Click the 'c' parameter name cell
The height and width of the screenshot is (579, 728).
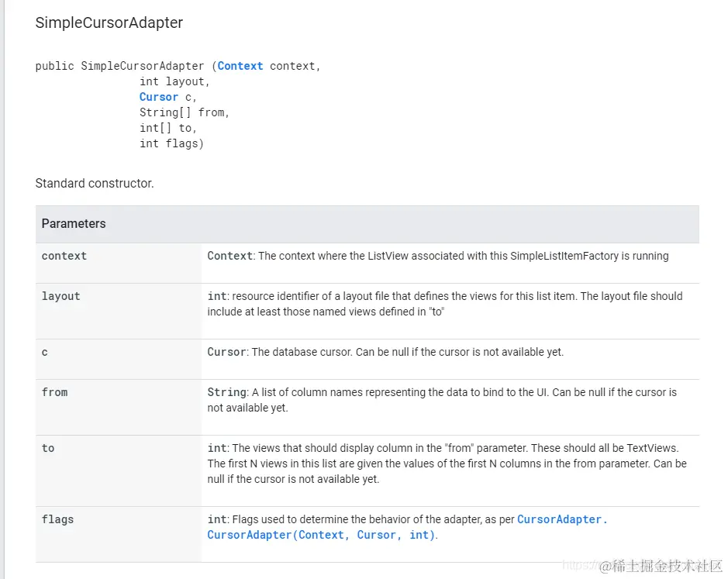[x=45, y=352]
